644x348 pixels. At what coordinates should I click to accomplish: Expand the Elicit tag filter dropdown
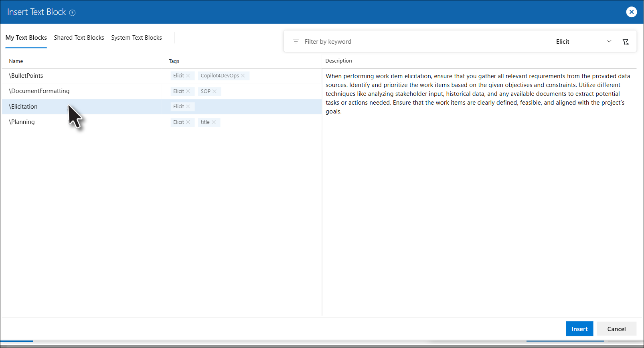(x=609, y=42)
